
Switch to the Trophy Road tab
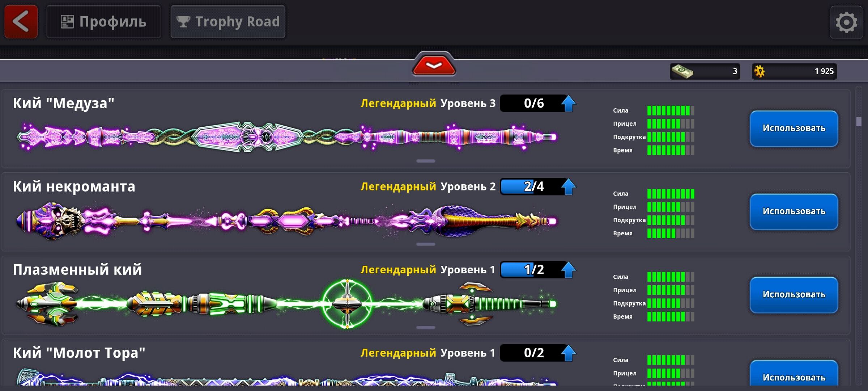[x=228, y=22]
